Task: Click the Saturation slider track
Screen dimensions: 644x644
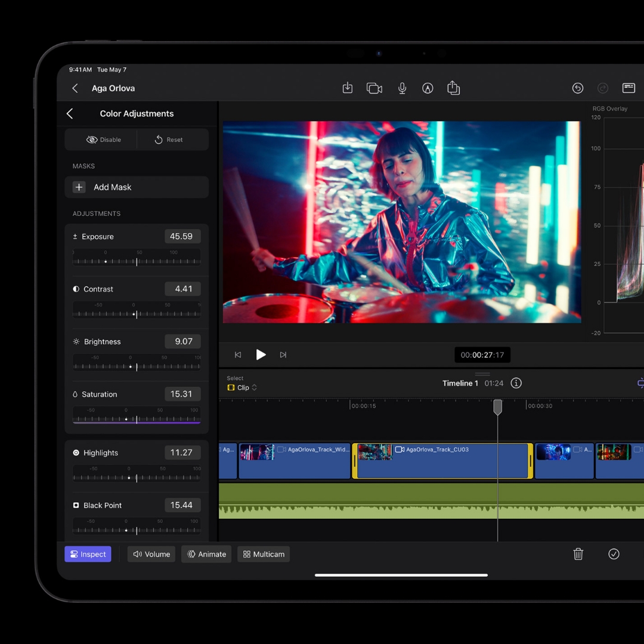Action: point(137,419)
